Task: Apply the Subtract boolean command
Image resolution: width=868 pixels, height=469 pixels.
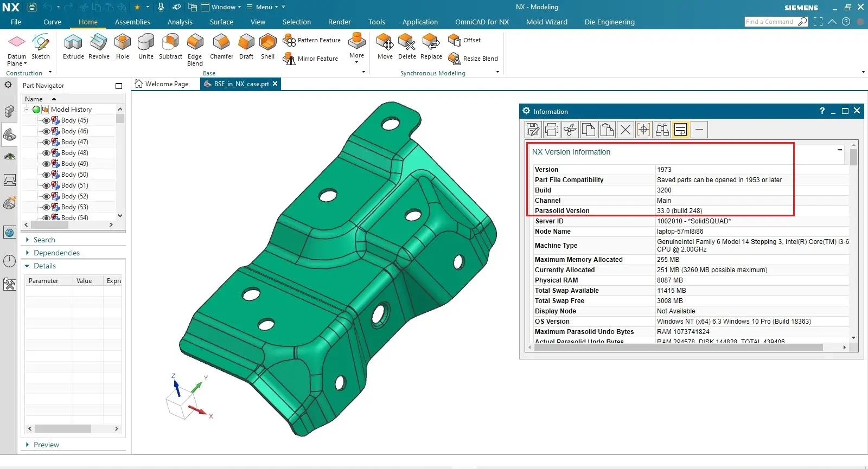Action: click(x=170, y=46)
